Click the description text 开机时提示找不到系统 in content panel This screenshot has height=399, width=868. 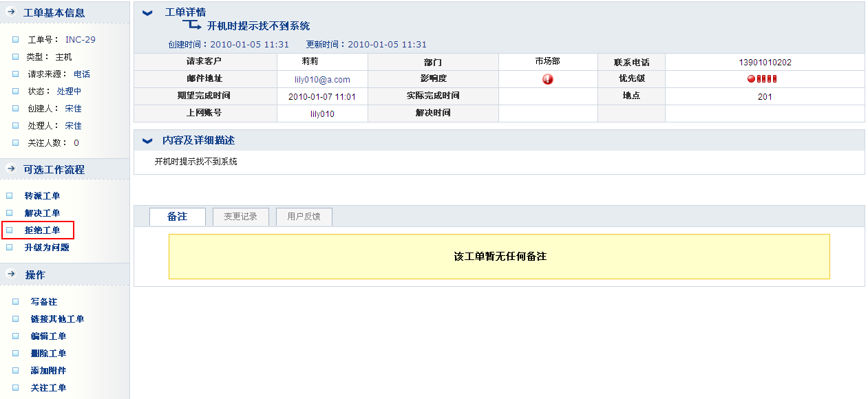196,162
